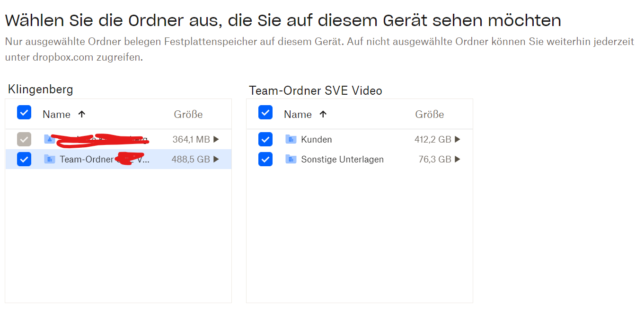Click the sort arrow beside Name in Klingenberg panel
644x314 pixels.
point(82,114)
